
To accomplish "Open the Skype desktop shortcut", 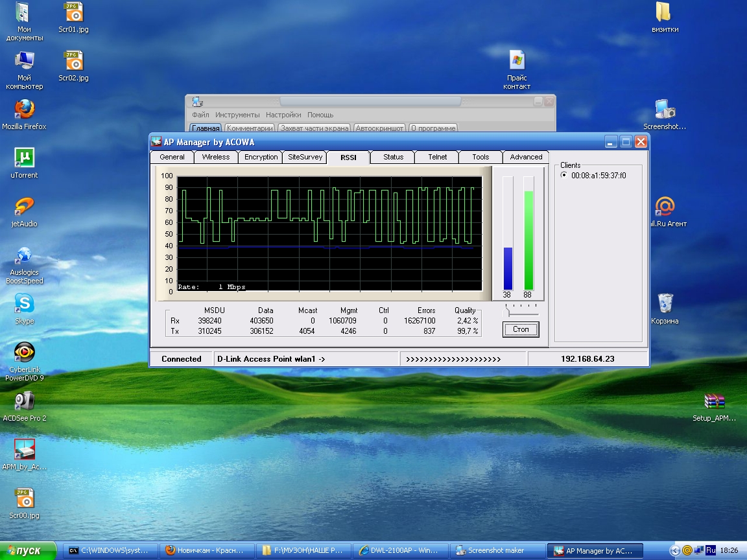I will click(24, 304).
